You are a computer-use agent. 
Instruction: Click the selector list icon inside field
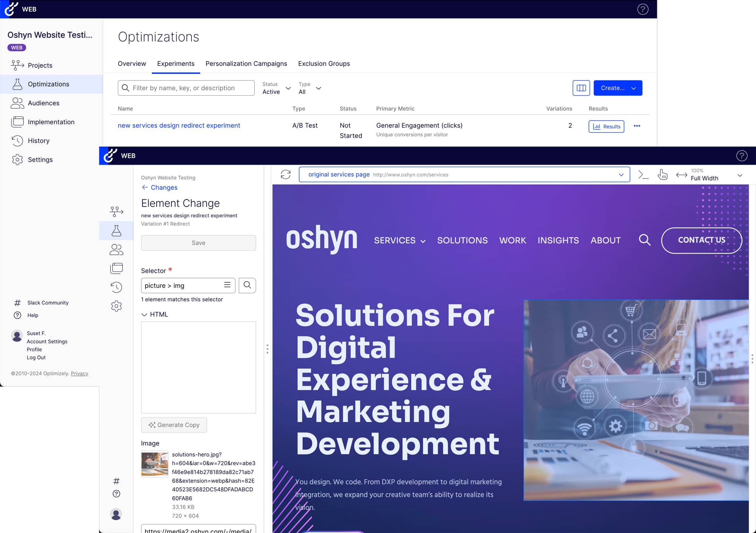[227, 285]
